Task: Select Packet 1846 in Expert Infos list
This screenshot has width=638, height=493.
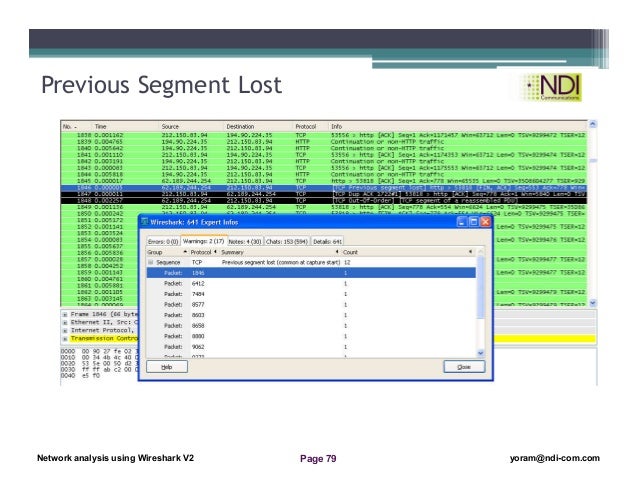Action: (311, 273)
